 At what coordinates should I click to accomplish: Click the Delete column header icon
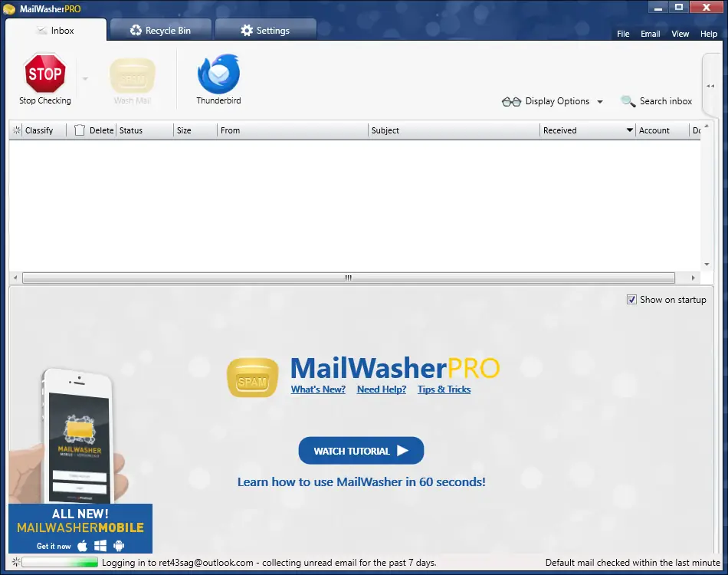pyautogui.click(x=79, y=130)
